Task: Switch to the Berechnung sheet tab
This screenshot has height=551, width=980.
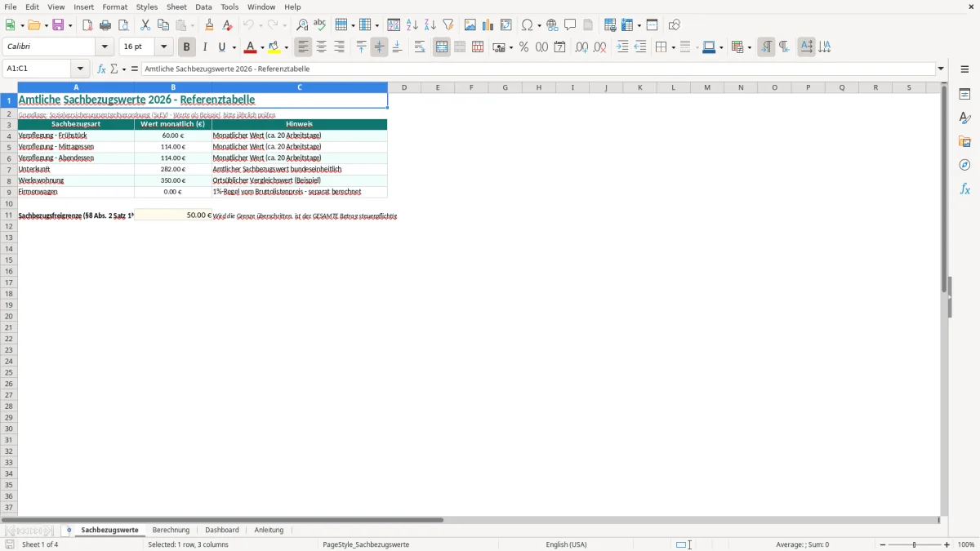Action: click(171, 531)
